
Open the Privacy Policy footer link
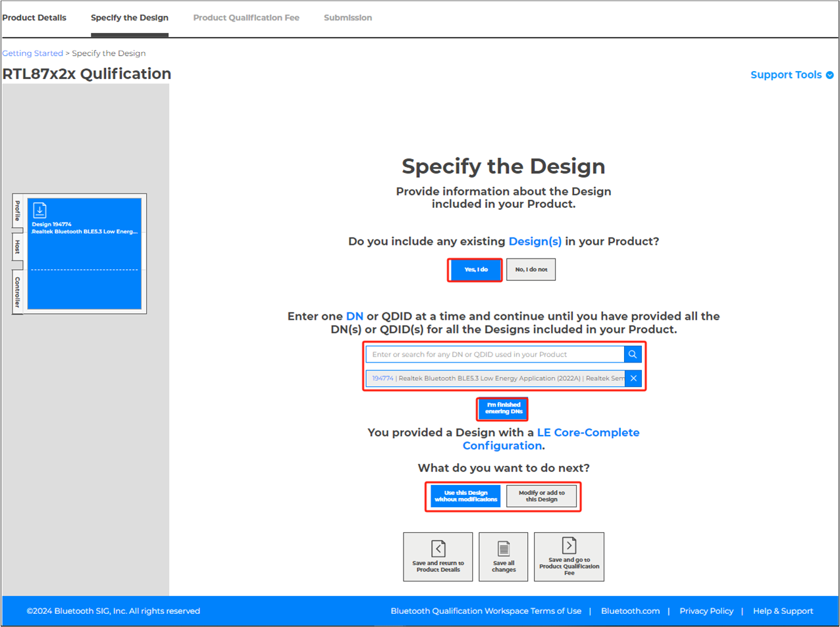click(x=706, y=611)
